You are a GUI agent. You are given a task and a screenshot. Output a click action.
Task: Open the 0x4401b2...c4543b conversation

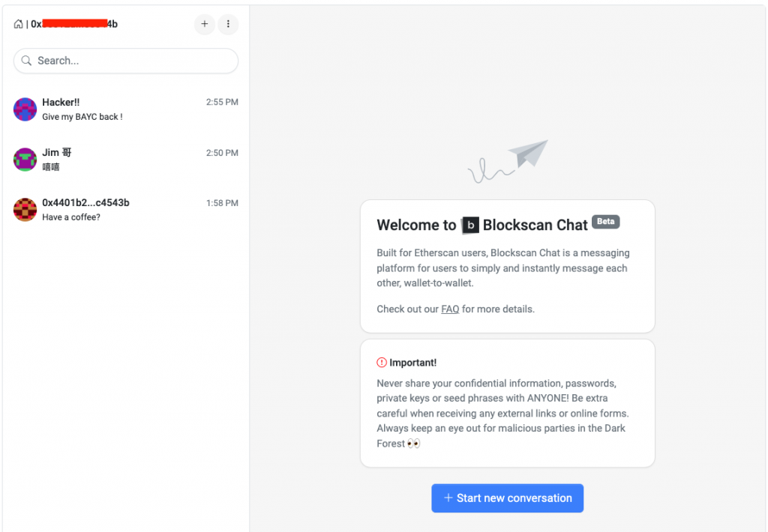tap(126, 210)
